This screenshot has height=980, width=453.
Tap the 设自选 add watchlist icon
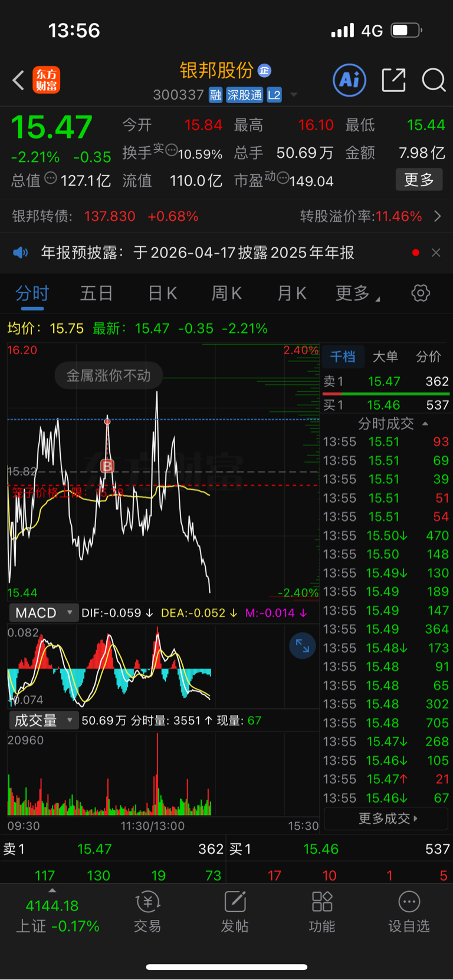coord(409,912)
